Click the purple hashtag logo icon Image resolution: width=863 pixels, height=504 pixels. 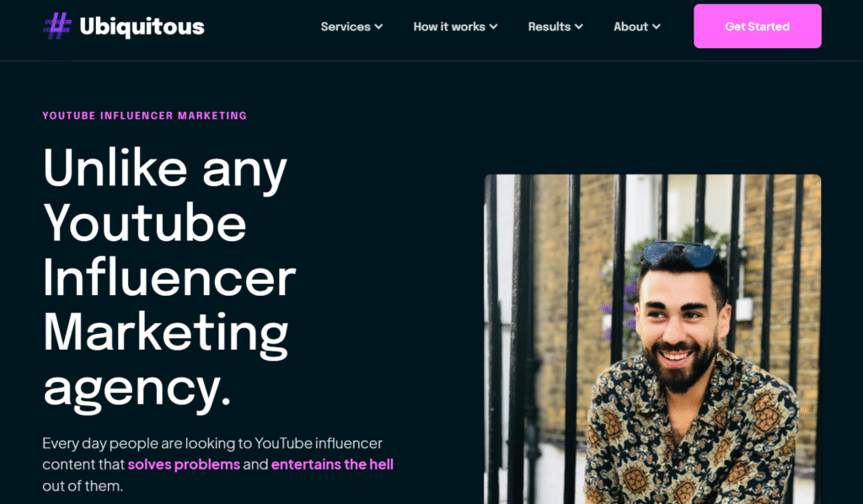[x=57, y=26]
